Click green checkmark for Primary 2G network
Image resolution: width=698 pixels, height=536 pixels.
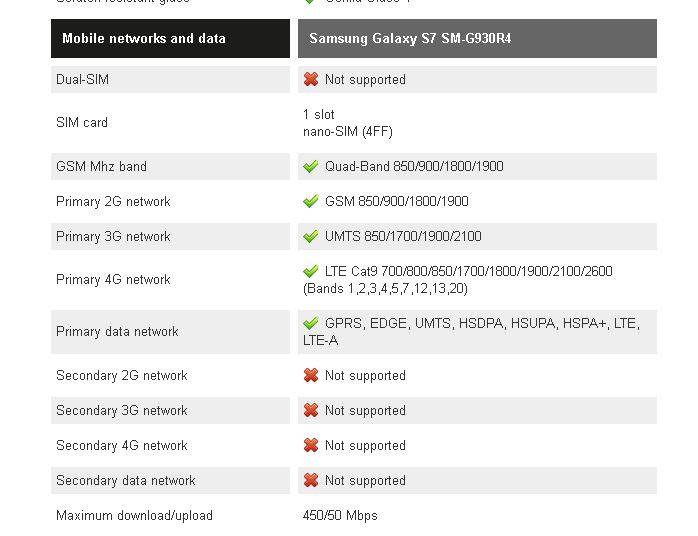[x=311, y=201]
